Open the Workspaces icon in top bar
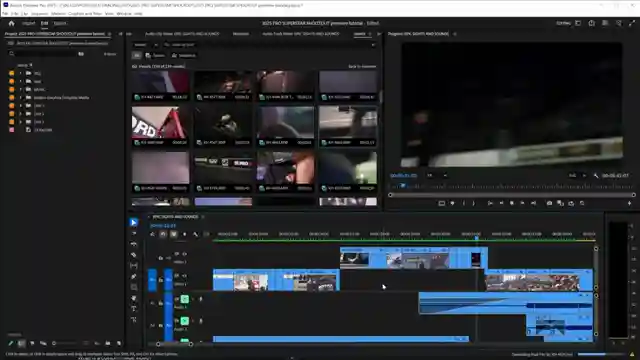 [578, 23]
